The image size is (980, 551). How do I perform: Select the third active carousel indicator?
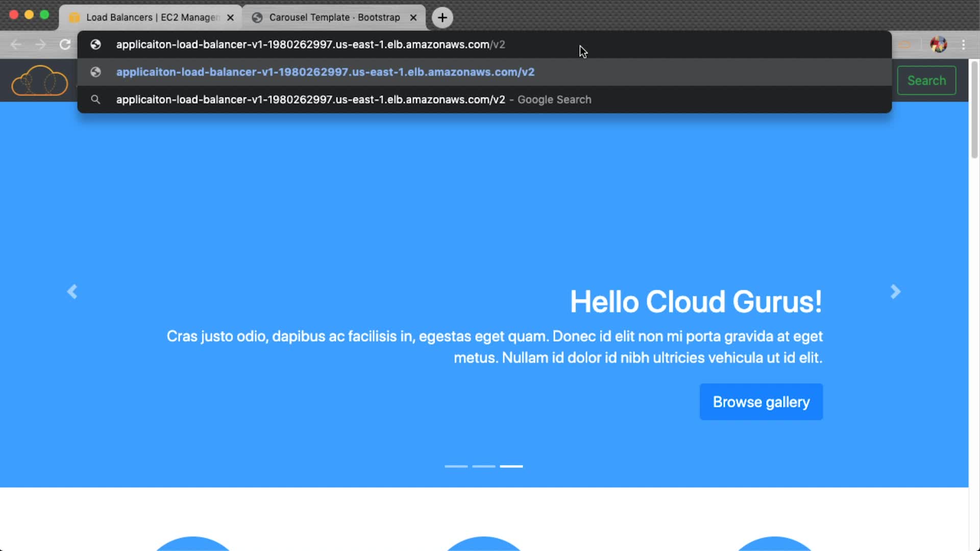click(511, 466)
